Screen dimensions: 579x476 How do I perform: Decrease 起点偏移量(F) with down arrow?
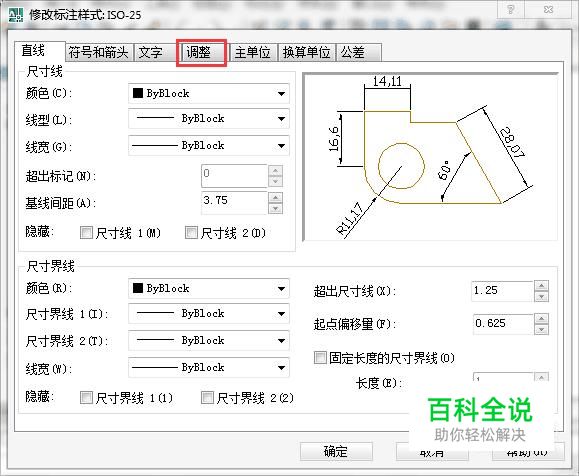541,329
